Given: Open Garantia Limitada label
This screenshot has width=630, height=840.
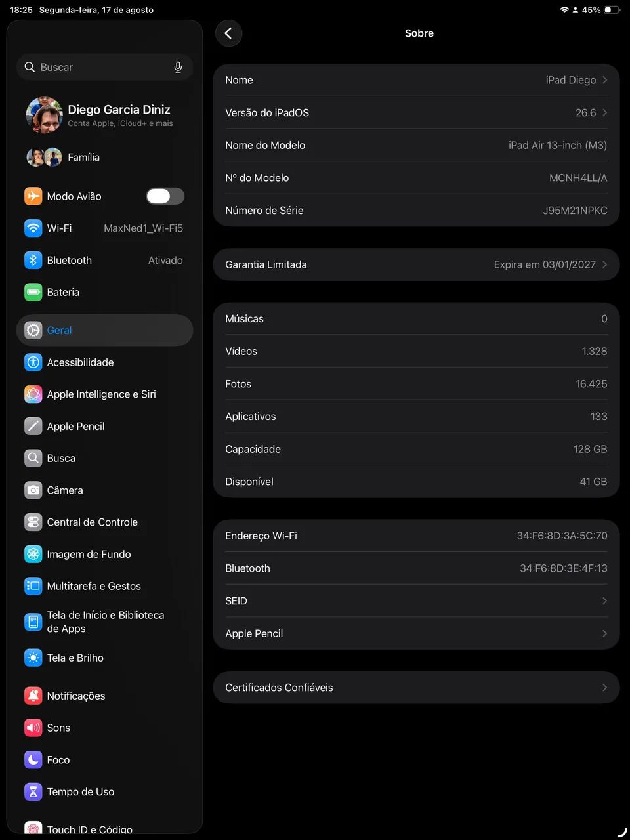Looking at the screenshot, I should (266, 264).
